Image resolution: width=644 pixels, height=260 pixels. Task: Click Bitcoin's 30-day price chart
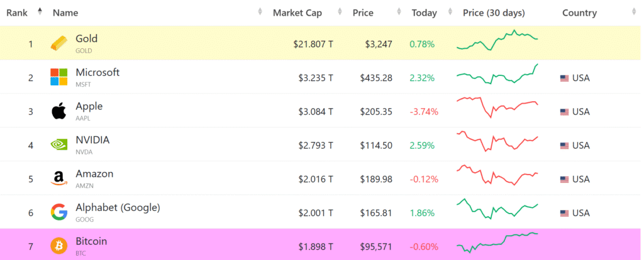click(497, 242)
